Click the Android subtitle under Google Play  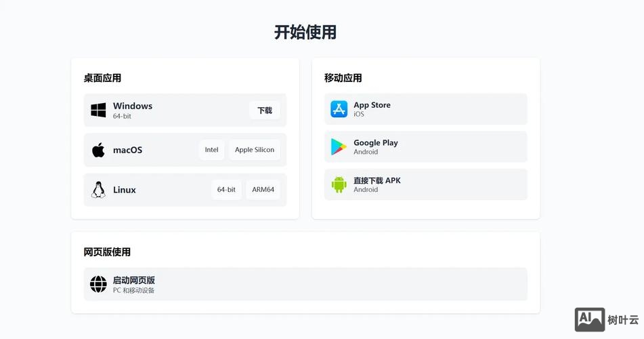pos(366,152)
